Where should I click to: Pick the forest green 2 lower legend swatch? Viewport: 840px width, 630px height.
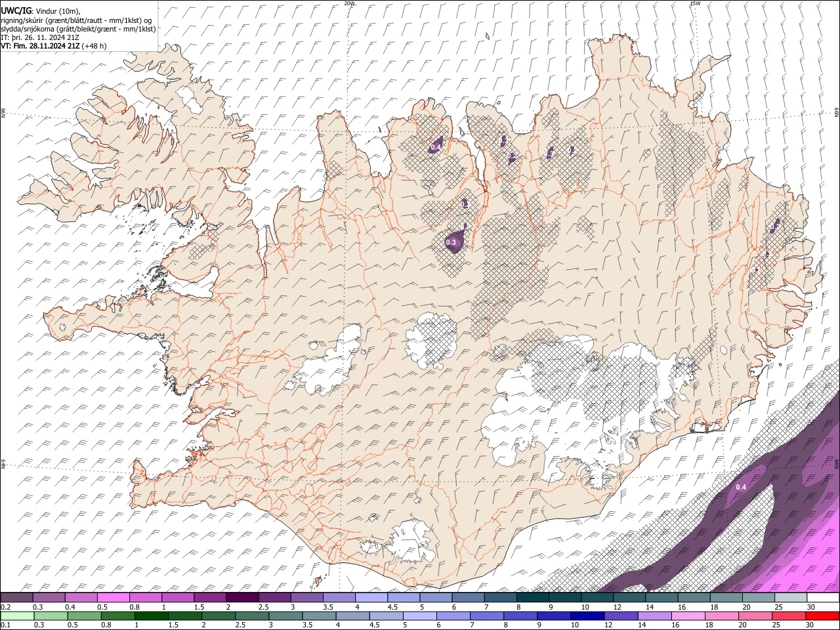tap(219, 616)
